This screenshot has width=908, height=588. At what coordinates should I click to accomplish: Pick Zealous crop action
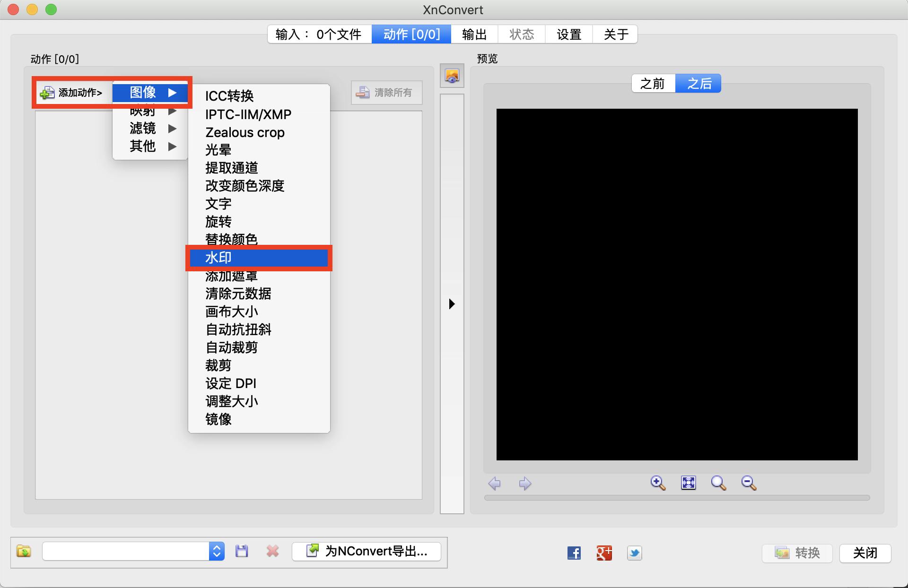point(259,132)
